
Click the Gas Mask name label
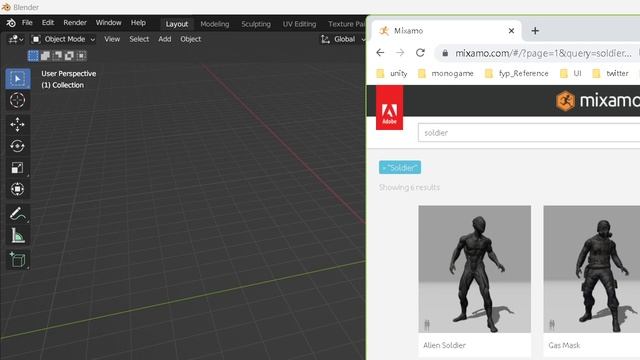click(564, 345)
